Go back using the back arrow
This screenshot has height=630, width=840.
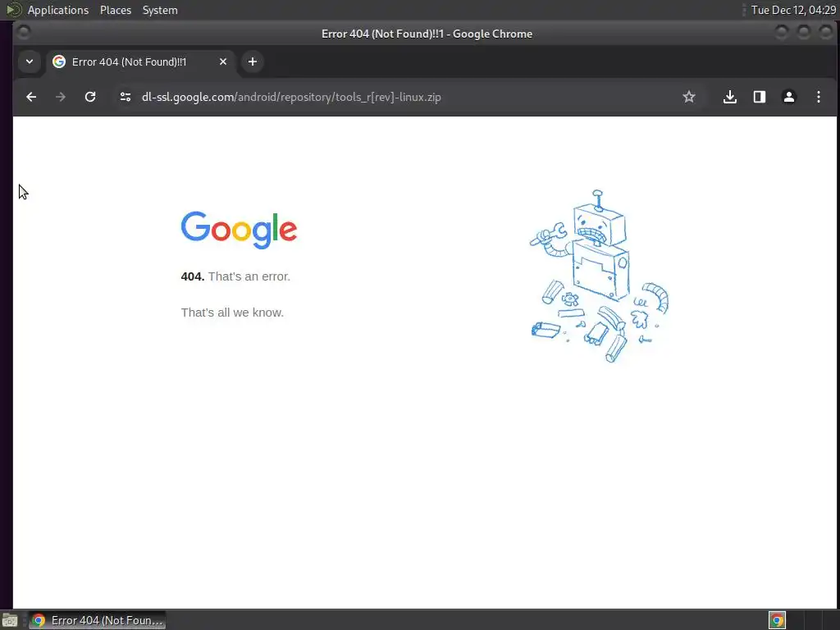point(31,97)
